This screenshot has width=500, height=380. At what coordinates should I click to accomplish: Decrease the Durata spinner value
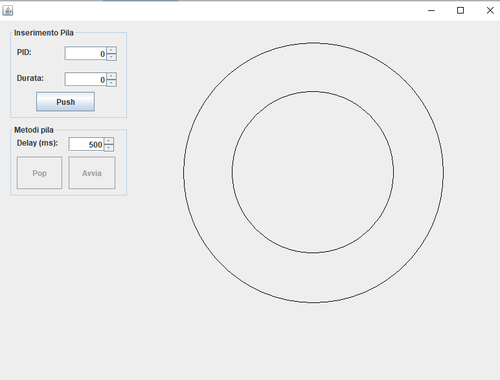(x=111, y=83)
